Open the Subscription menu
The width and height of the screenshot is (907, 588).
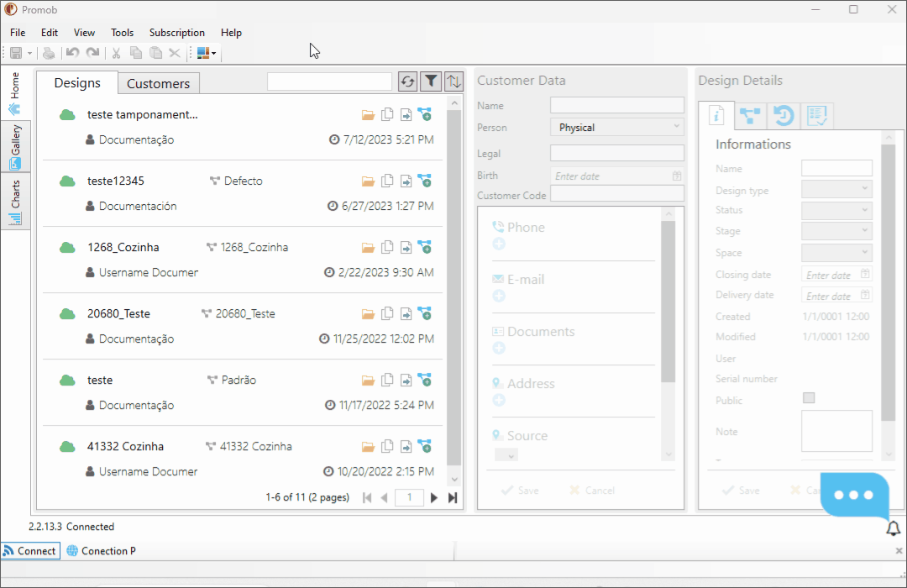(177, 33)
